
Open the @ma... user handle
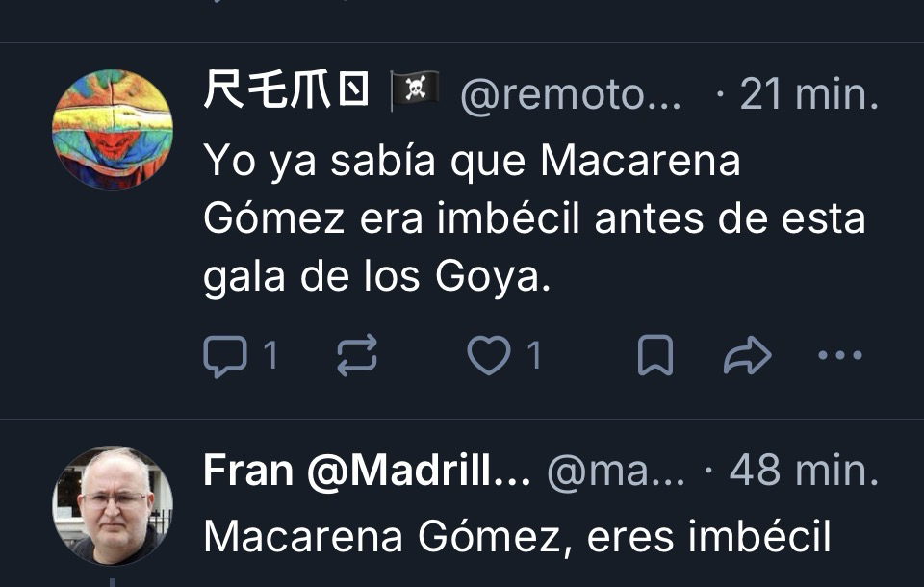pyautogui.click(x=616, y=472)
